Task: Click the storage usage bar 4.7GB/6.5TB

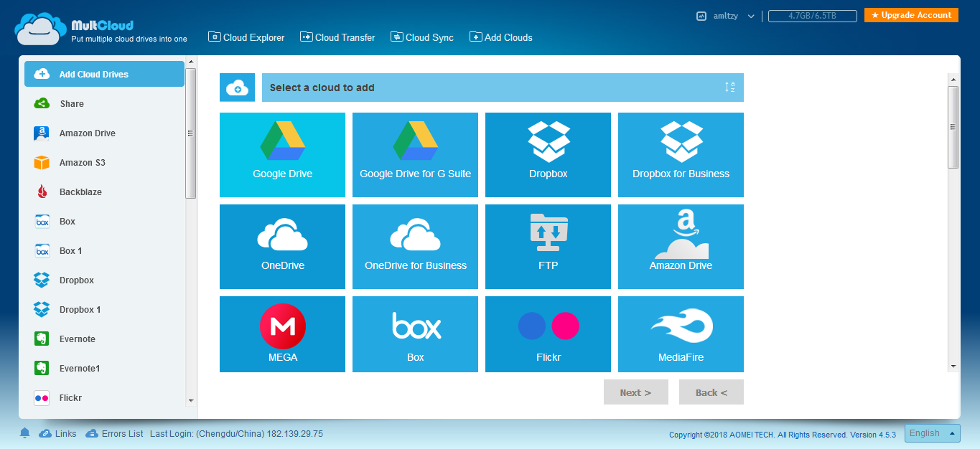Action: pyautogui.click(x=812, y=16)
